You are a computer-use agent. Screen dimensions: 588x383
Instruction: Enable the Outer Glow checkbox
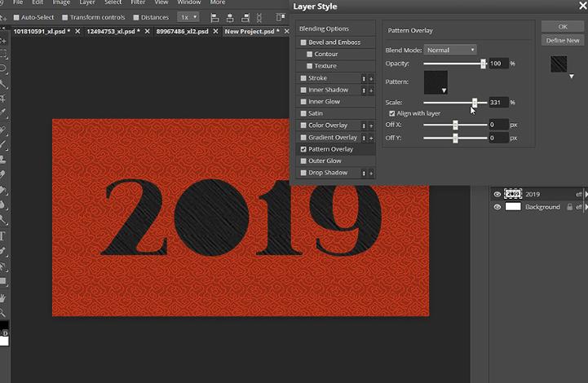pos(303,161)
